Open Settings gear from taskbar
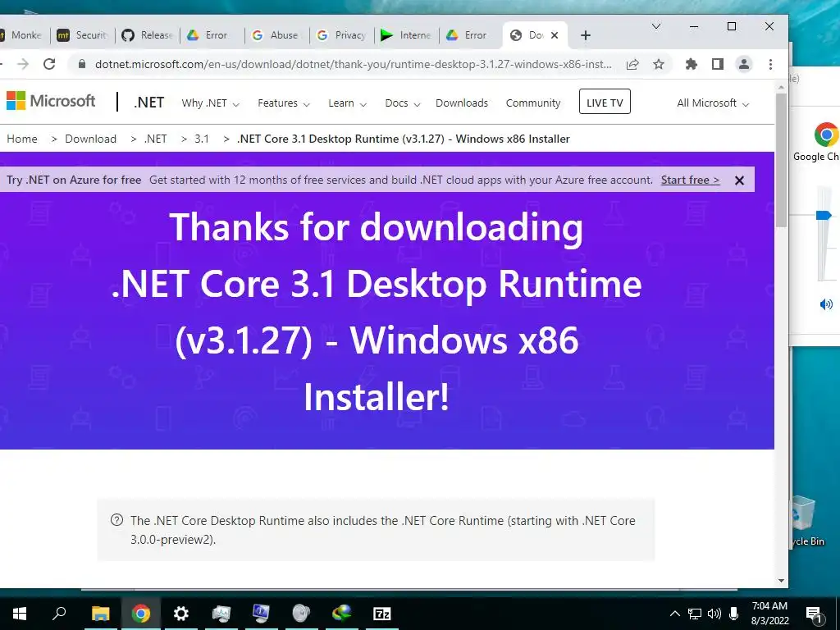The width and height of the screenshot is (840, 630). 180,614
